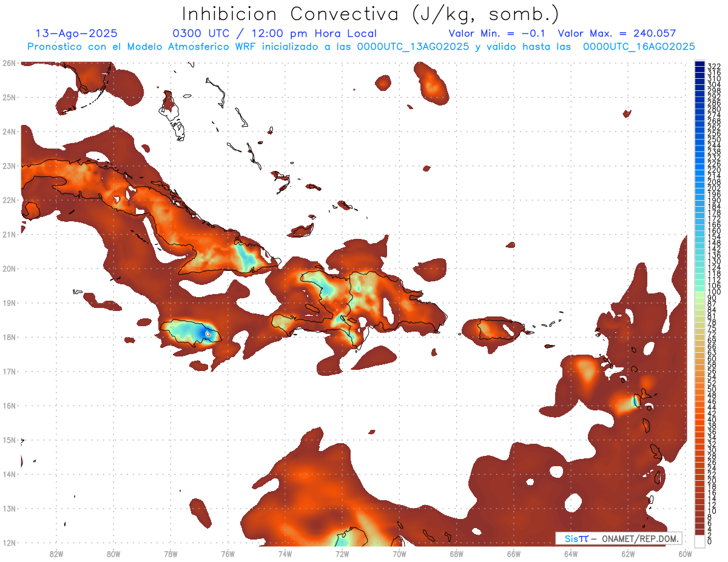This screenshot has height=562, width=728.
Task: Click the '20N' latitude label
Action: coord(8,269)
